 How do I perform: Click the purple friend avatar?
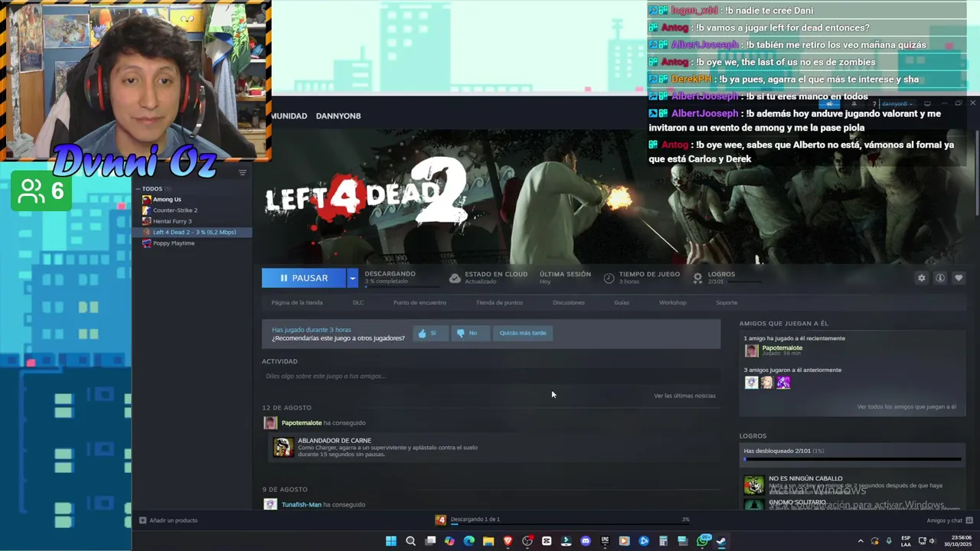[x=783, y=382]
